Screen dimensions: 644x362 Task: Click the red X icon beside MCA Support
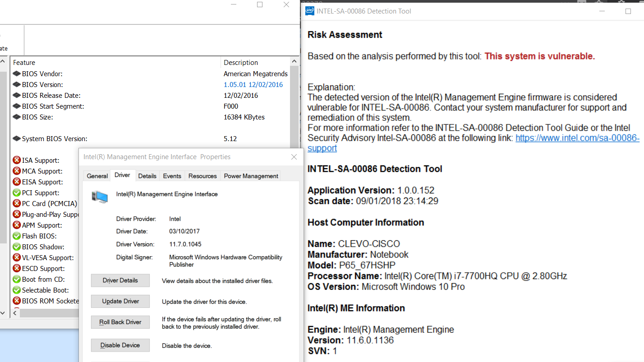[17, 171]
